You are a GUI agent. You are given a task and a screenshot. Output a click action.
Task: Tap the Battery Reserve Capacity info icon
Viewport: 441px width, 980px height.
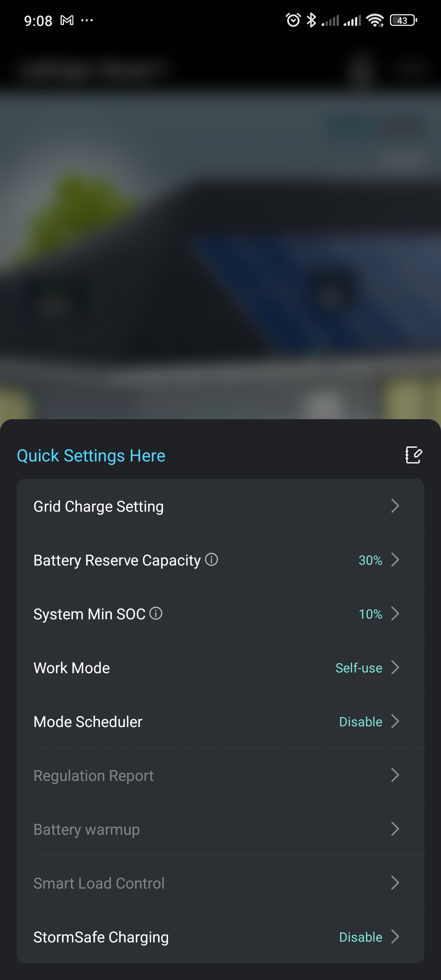(x=211, y=559)
